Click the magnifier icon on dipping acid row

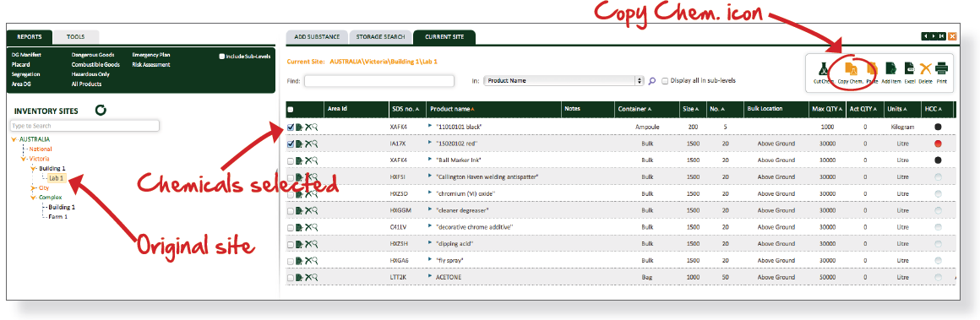(x=315, y=244)
